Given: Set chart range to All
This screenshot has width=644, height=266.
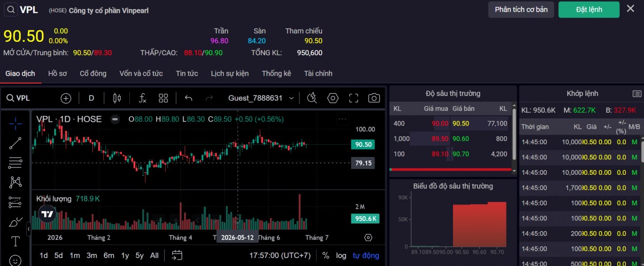Looking at the screenshot, I should [x=154, y=255].
